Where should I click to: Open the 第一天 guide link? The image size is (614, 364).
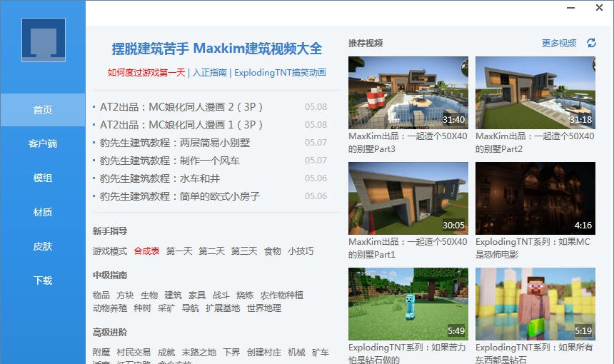pos(179,251)
